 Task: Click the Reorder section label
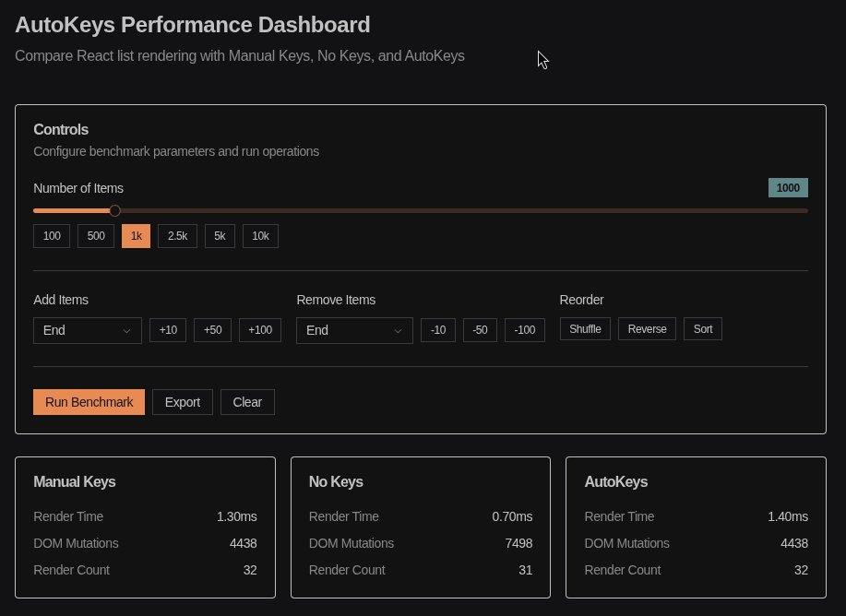click(x=581, y=300)
